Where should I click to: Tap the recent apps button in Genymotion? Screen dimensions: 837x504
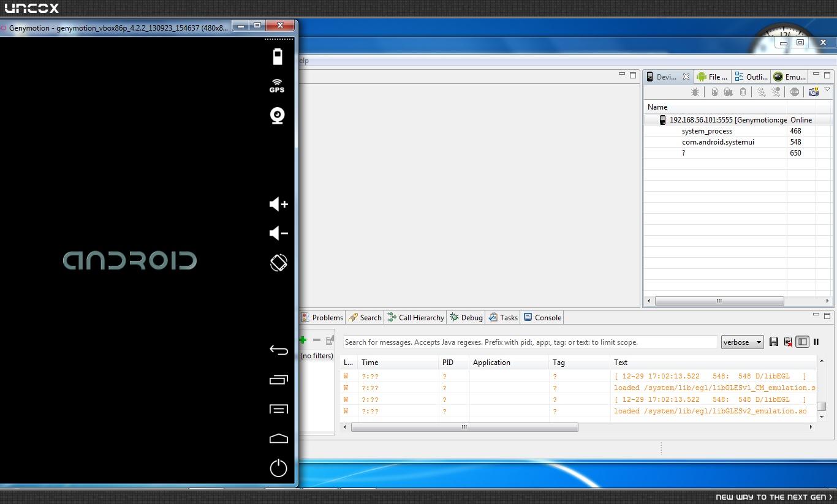pyautogui.click(x=279, y=380)
